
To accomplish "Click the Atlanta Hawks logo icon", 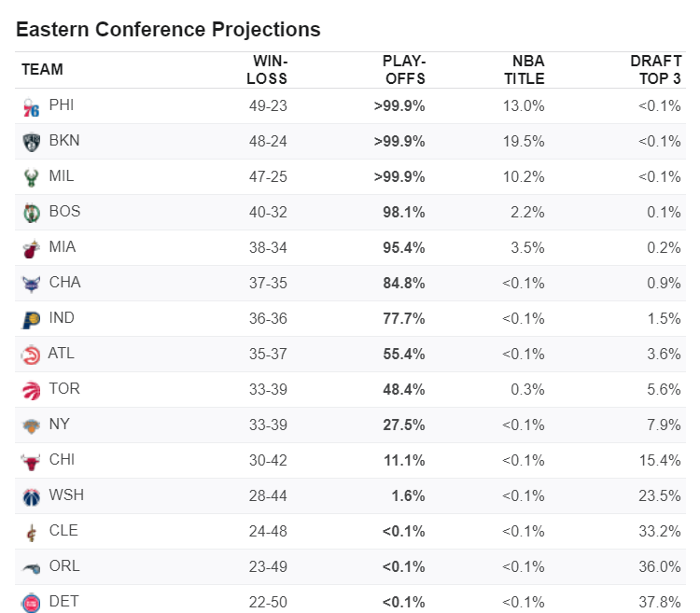I will 31,355.
